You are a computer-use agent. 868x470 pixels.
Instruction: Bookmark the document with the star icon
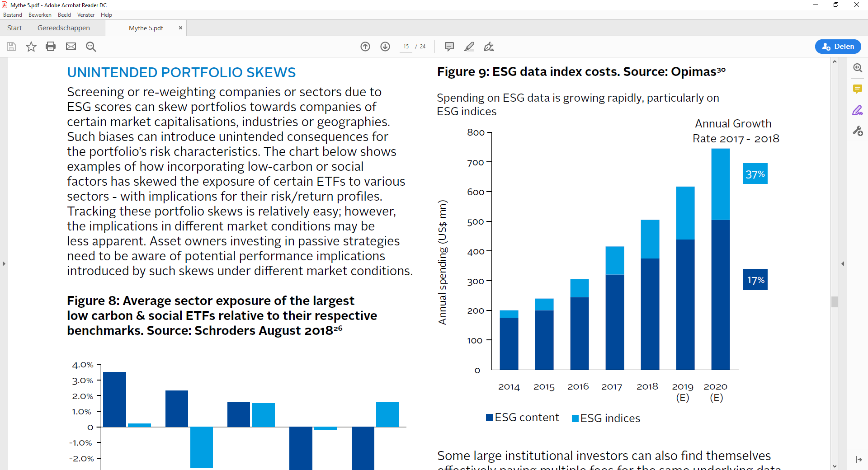point(31,47)
